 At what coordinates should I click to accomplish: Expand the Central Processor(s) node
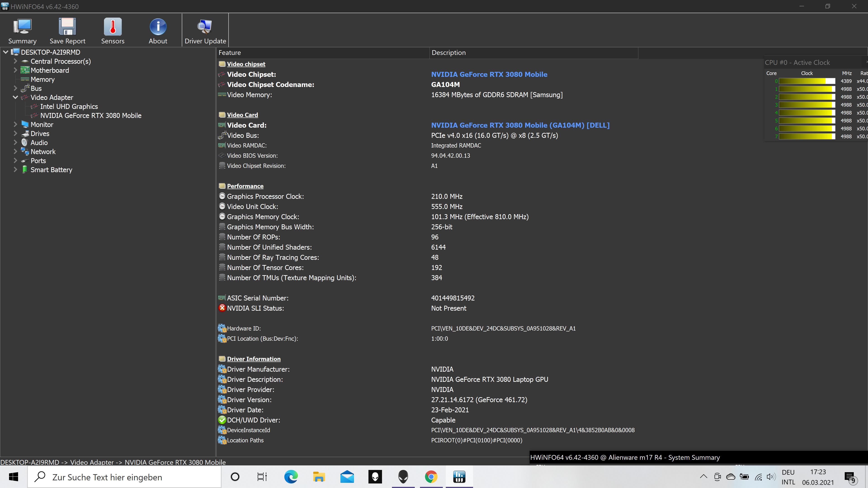click(15, 61)
